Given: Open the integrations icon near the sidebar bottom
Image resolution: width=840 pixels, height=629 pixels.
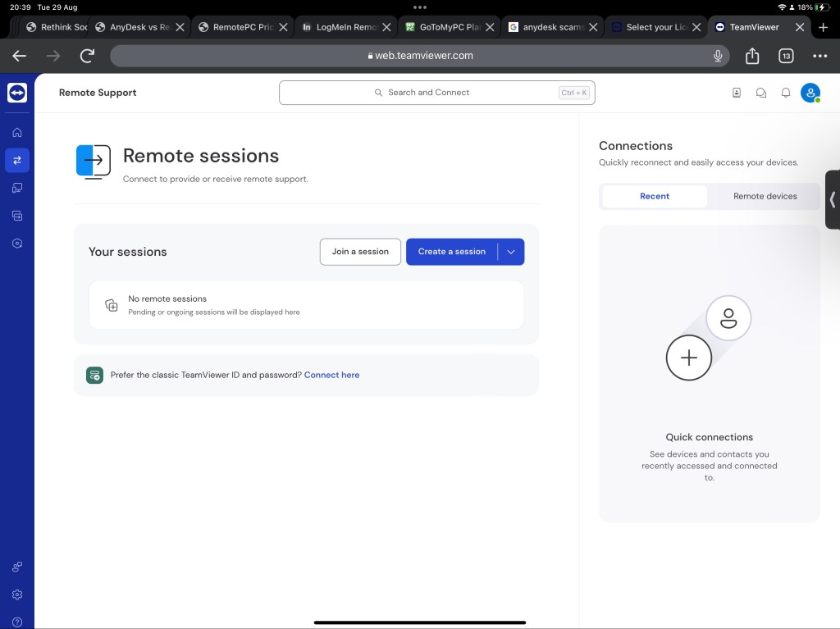Looking at the screenshot, I should click(x=17, y=567).
